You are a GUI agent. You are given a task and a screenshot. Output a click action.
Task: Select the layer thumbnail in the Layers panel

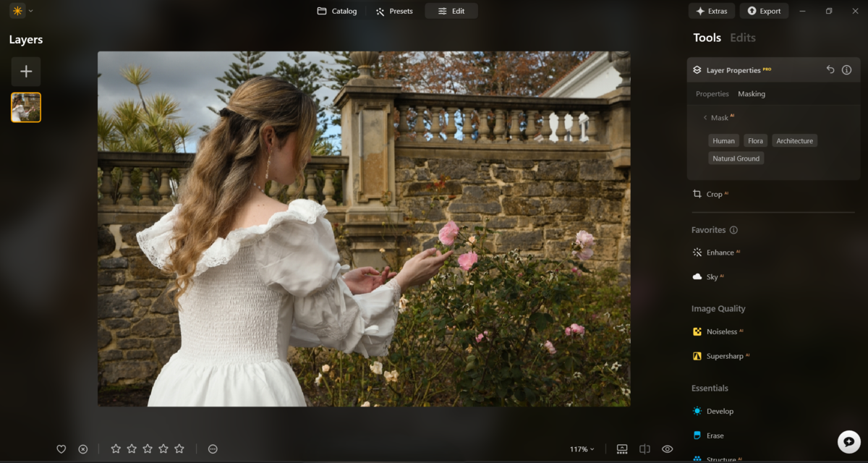click(25, 106)
